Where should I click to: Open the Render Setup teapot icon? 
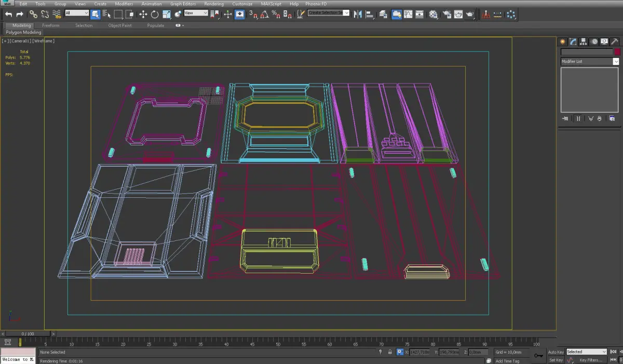[446, 15]
